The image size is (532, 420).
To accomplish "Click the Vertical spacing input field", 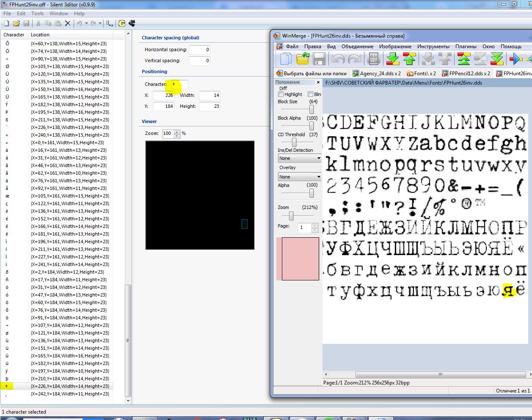I will (x=199, y=60).
